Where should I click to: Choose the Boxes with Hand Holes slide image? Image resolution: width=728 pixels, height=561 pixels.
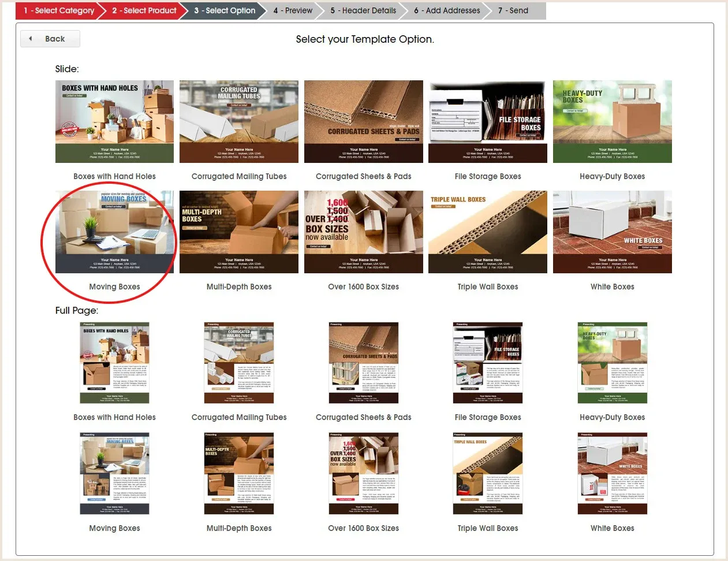coord(114,121)
